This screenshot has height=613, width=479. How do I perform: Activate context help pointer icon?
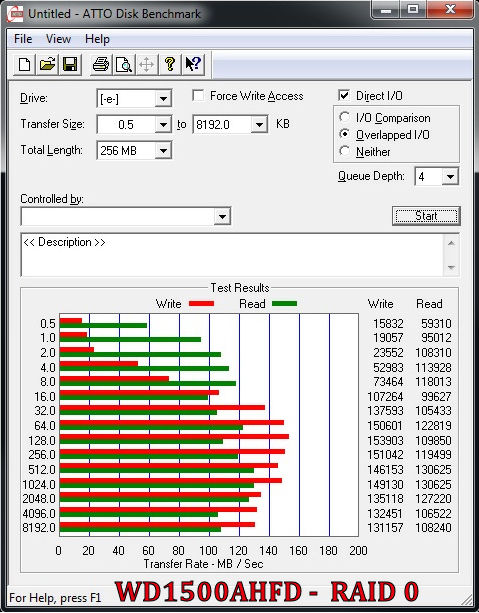click(193, 65)
